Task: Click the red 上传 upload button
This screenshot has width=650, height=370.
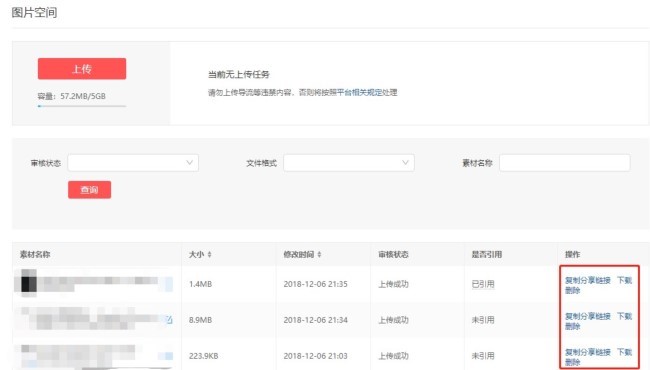Action: pos(82,69)
